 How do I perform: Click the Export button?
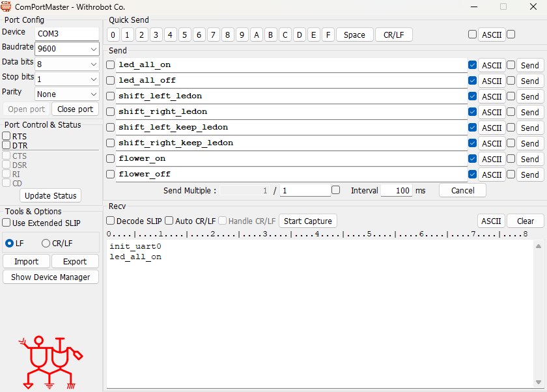point(75,262)
